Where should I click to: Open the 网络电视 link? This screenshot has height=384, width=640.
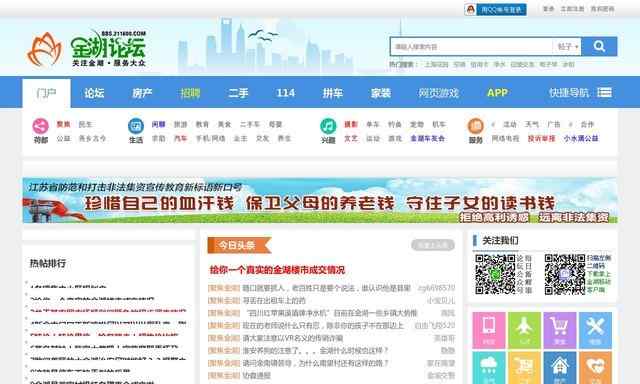tap(505, 139)
